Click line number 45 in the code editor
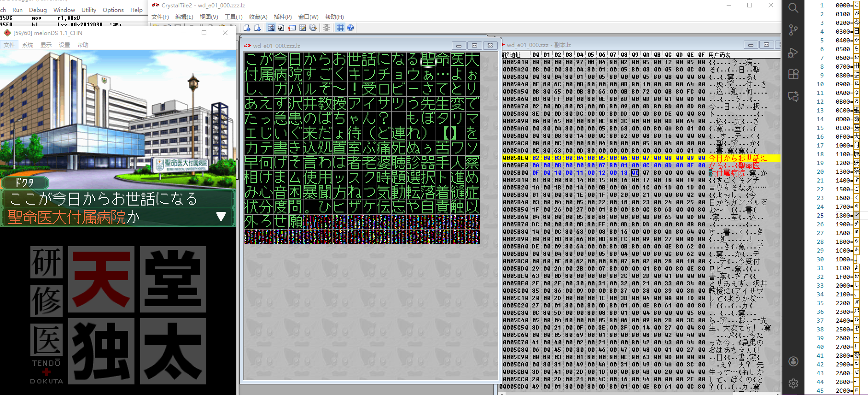868x395 pixels. point(820,390)
